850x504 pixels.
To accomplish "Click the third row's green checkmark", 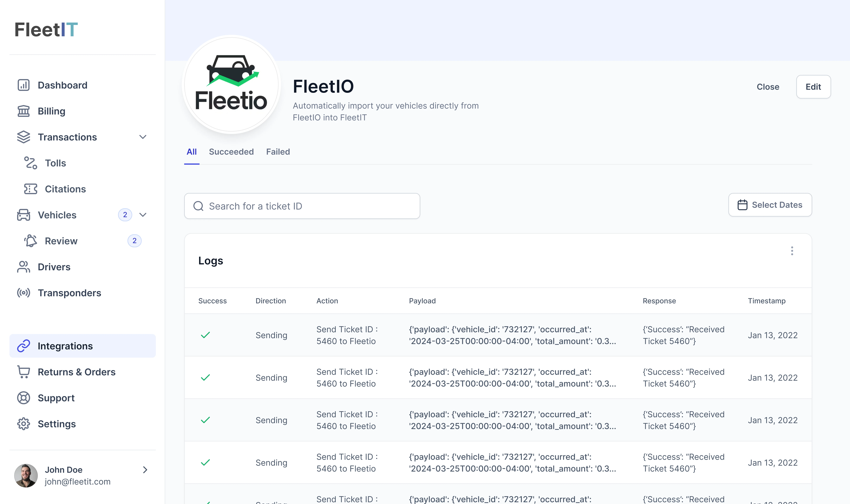I will (205, 420).
